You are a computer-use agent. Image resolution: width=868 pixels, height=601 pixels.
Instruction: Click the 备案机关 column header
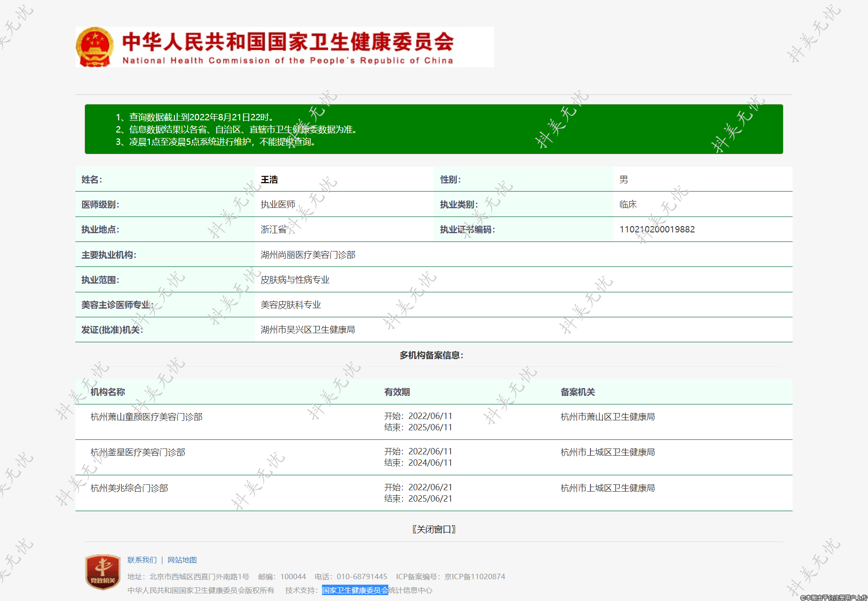577,392
